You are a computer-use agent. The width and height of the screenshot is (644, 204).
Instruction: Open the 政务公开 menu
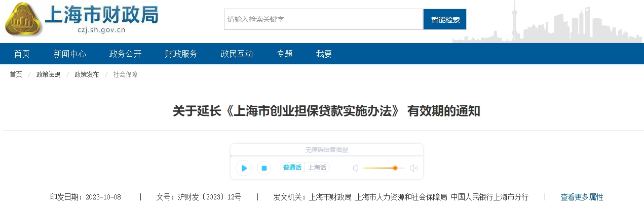(126, 54)
